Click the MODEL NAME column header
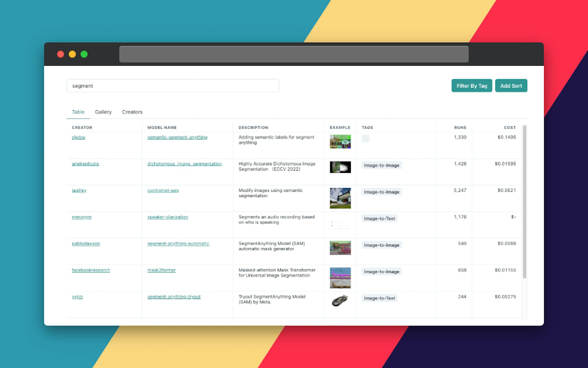588x368 pixels. [x=162, y=127]
